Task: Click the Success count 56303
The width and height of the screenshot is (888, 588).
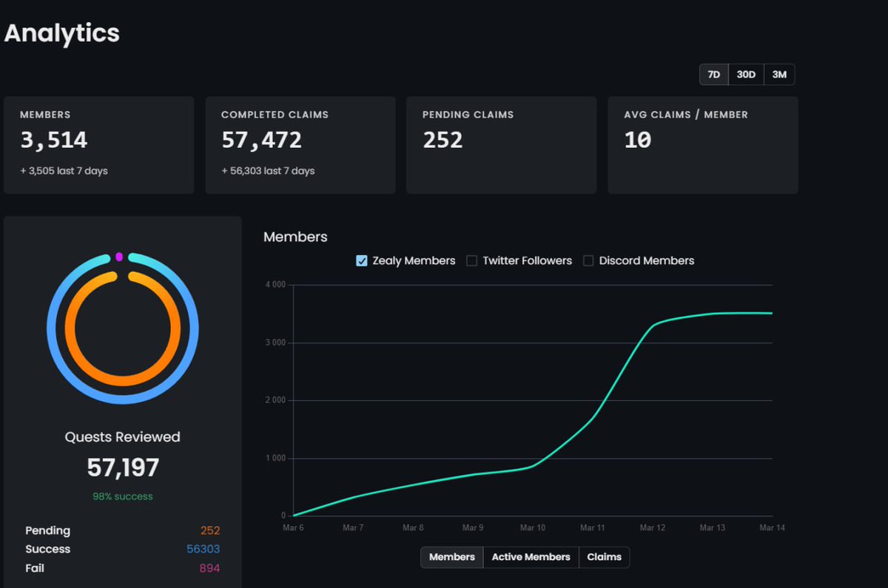Action: click(205, 549)
